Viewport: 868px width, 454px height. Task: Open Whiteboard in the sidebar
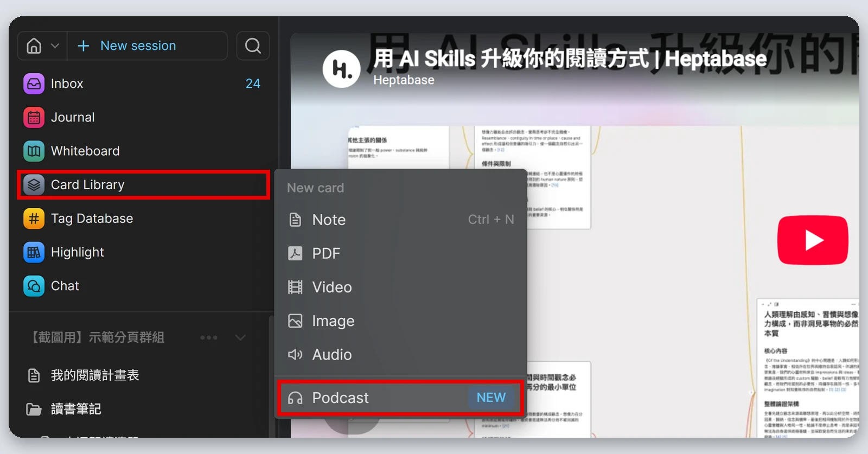143,151
